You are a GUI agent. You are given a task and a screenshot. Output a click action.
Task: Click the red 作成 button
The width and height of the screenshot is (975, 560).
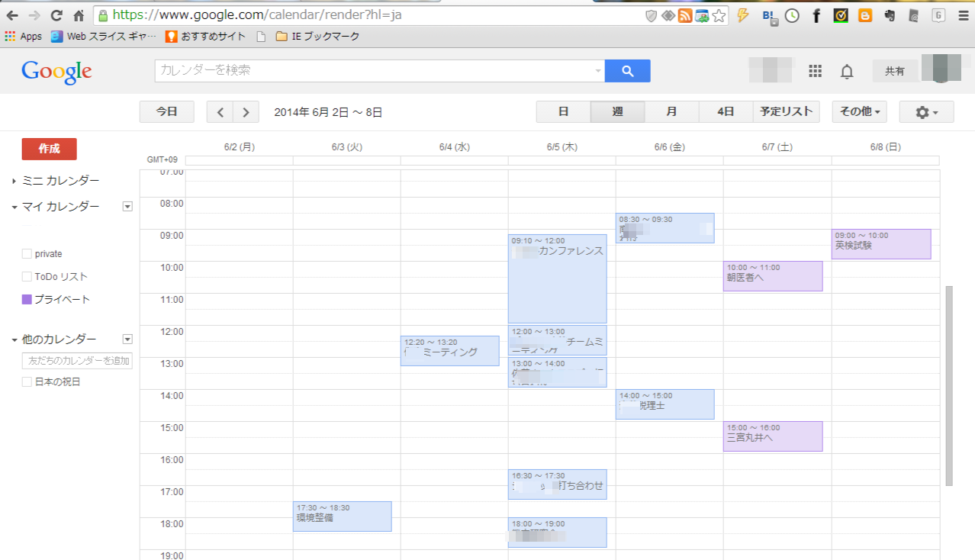click(x=50, y=149)
